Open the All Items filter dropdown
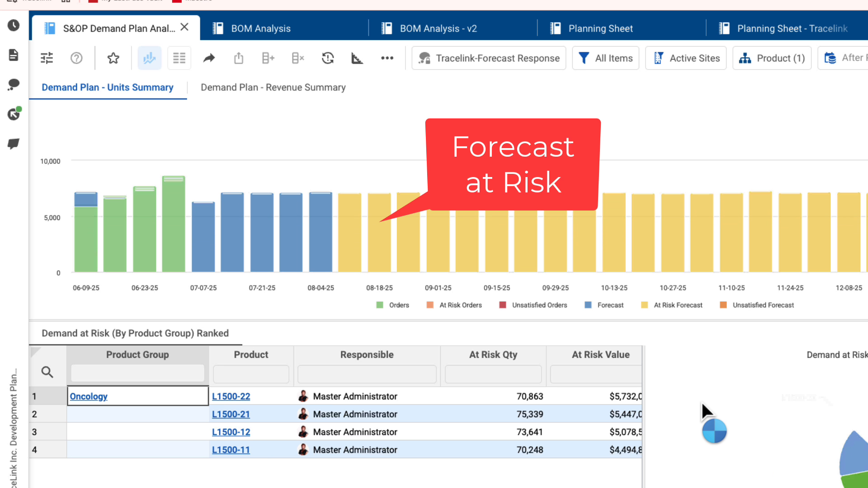Screen dimensions: 868x488 tap(605, 58)
